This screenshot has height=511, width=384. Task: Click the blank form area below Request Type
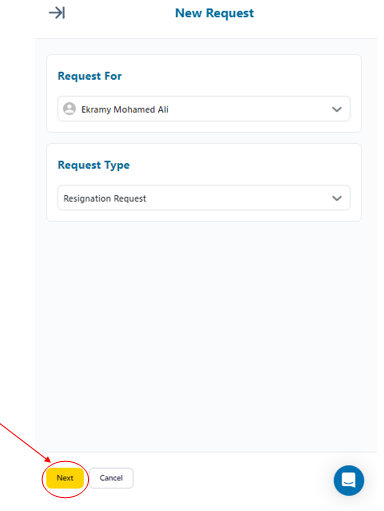206,333
